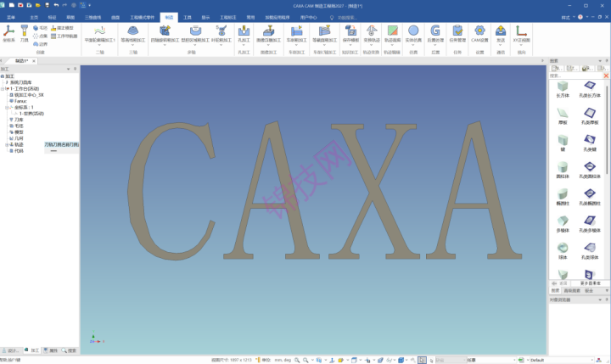Expand the 轨迹 tree node
The height and width of the screenshot is (364, 611).
[x=7, y=144]
